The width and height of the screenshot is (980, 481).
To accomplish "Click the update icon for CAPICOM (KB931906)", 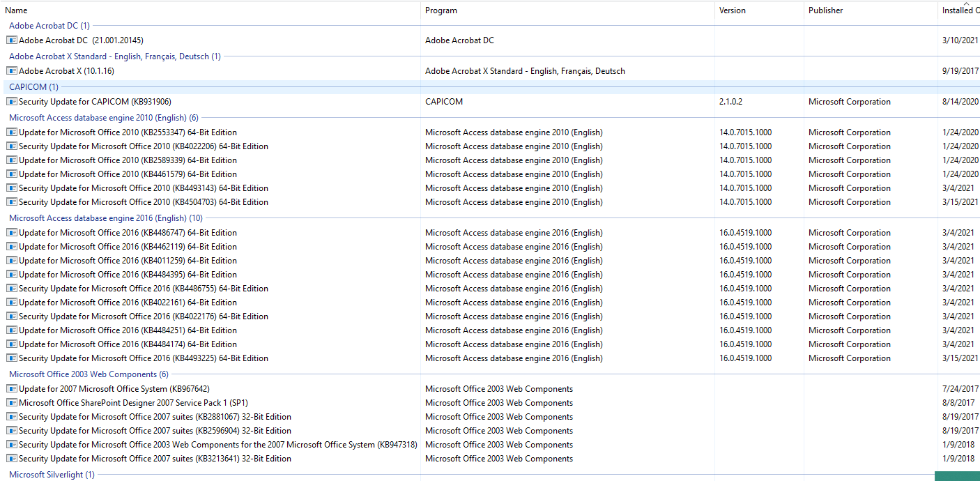I will [x=11, y=102].
